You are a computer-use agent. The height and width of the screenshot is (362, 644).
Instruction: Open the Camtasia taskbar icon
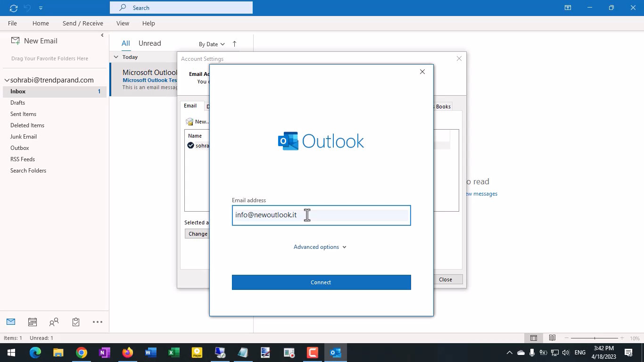point(312,353)
